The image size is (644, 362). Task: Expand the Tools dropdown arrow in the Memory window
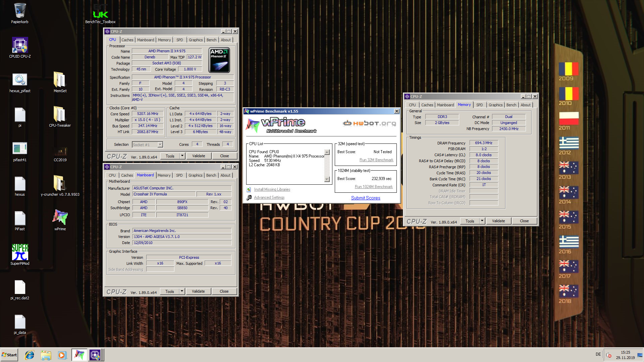tap(482, 221)
